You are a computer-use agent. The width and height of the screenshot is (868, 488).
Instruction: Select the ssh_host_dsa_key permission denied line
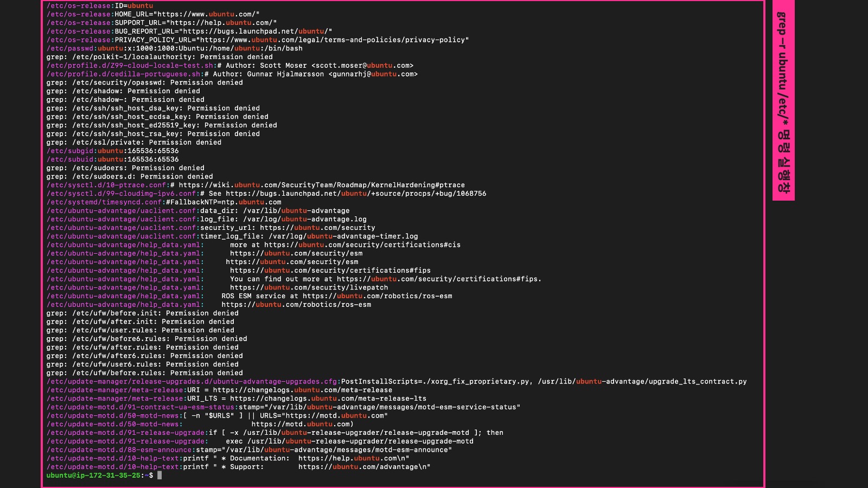[x=153, y=108]
